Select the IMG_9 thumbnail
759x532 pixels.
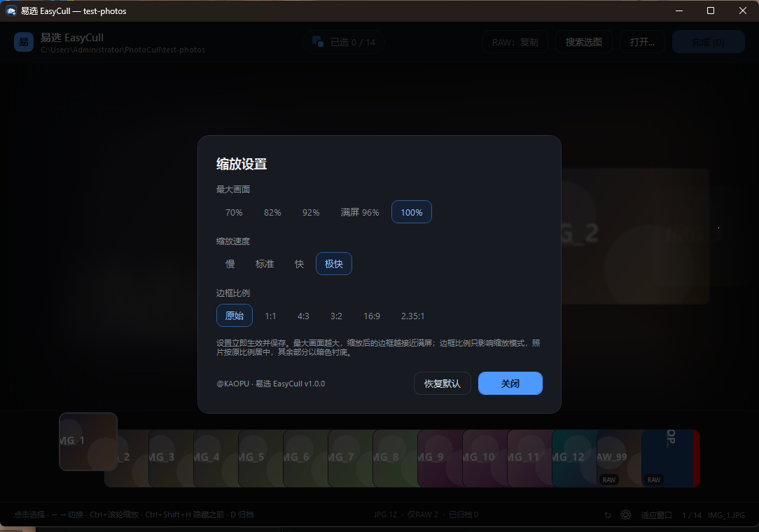click(x=440, y=458)
